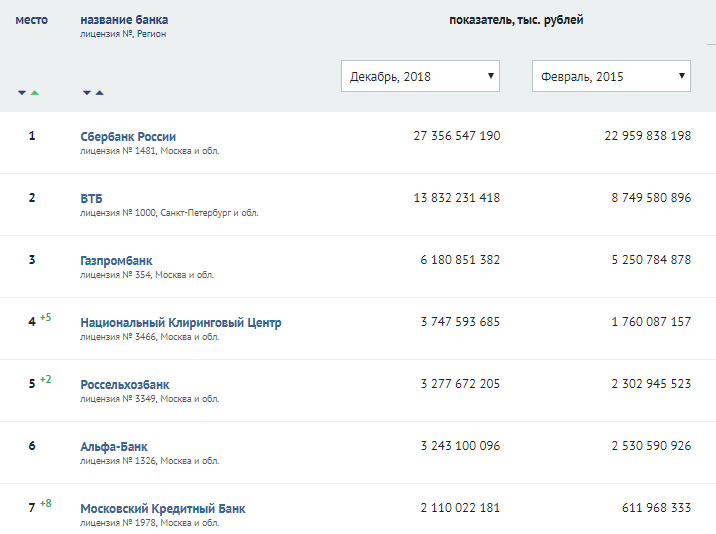Open Национальный Клиринговый Центр link
716x534 pixels.
coord(180,322)
